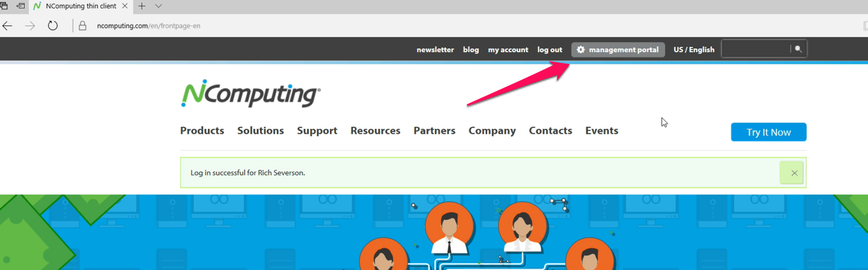Viewport: 868px width, 270px height.
Task: Click the address bar URL
Action: point(148,26)
